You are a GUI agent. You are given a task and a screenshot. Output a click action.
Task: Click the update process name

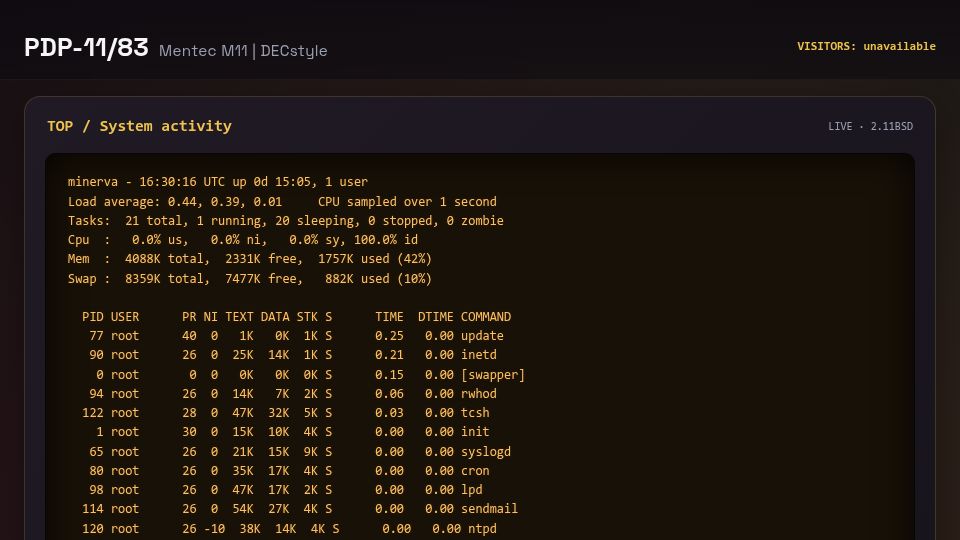click(482, 336)
